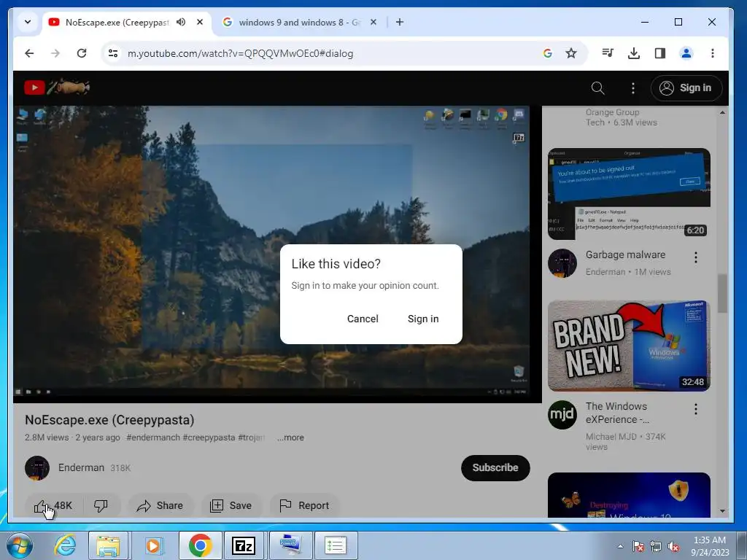Open YouTube search with the magnifier icon
Image resolution: width=747 pixels, height=560 pixels.
pos(598,88)
